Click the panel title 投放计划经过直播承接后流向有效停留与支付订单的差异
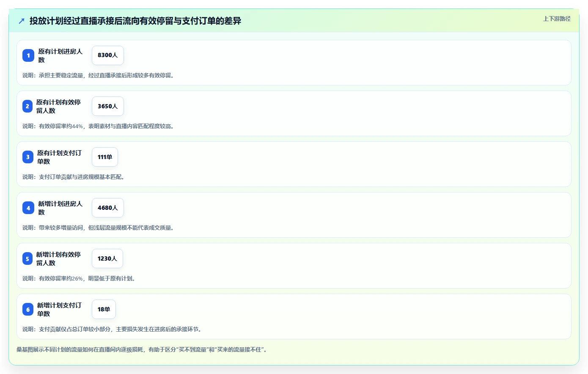Viewport: 588px width, 374px height. tap(135, 21)
